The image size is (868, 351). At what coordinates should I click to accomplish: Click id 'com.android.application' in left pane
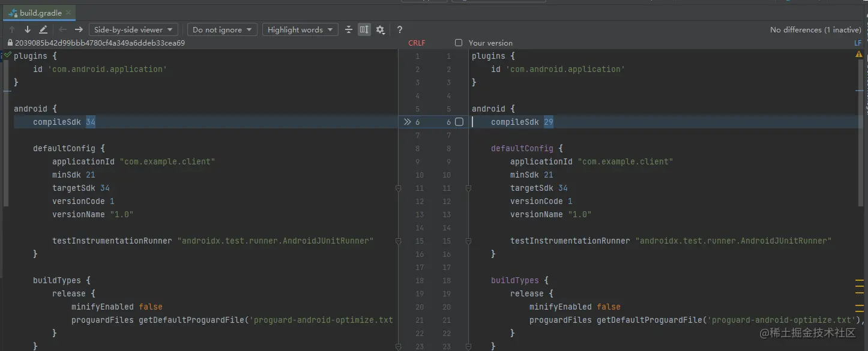click(x=100, y=69)
